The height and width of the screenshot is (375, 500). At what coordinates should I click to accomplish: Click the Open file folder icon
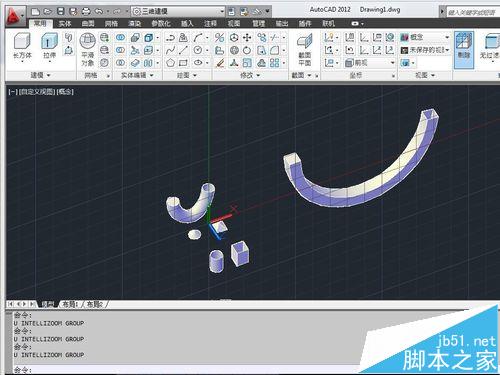(48, 12)
